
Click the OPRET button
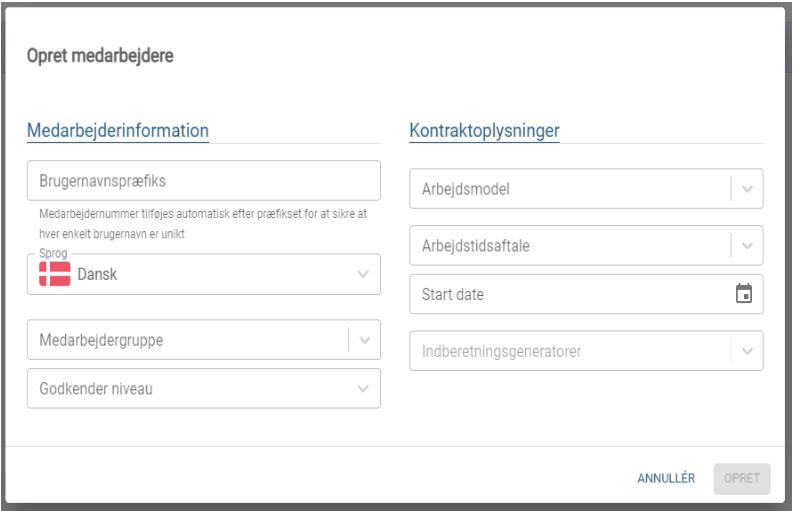coord(742,478)
